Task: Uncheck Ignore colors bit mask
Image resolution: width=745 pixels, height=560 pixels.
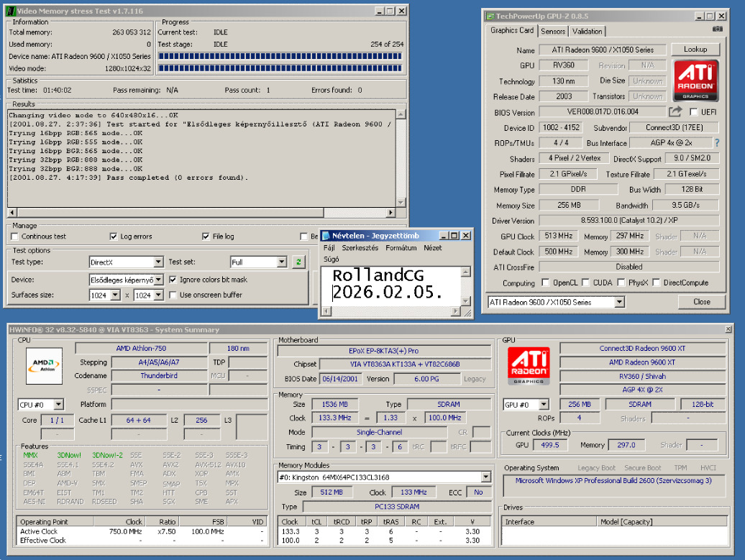Action: 173,279
